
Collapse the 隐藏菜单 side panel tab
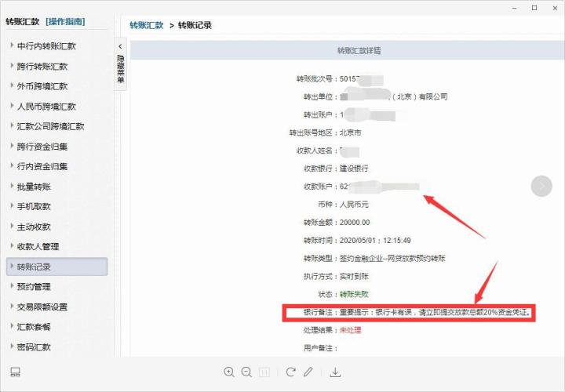pyautogui.click(x=121, y=63)
